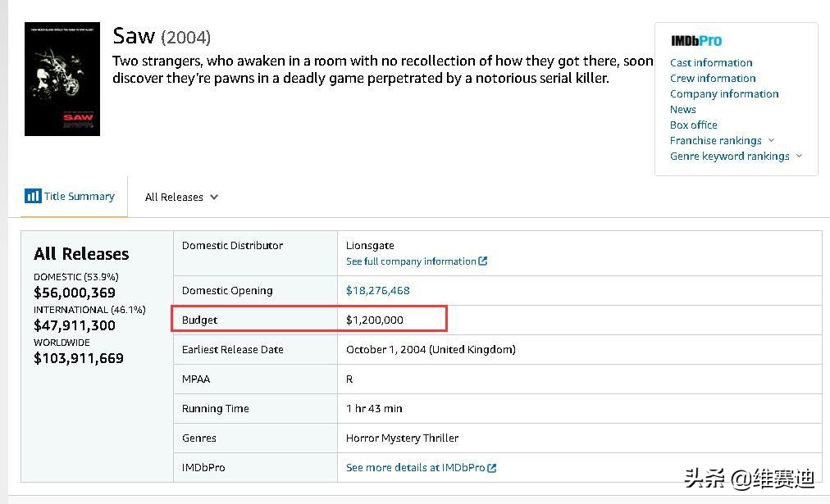The width and height of the screenshot is (830, 504).
Task: Switch to the Title Summary tab
Action: pos(79,197)
